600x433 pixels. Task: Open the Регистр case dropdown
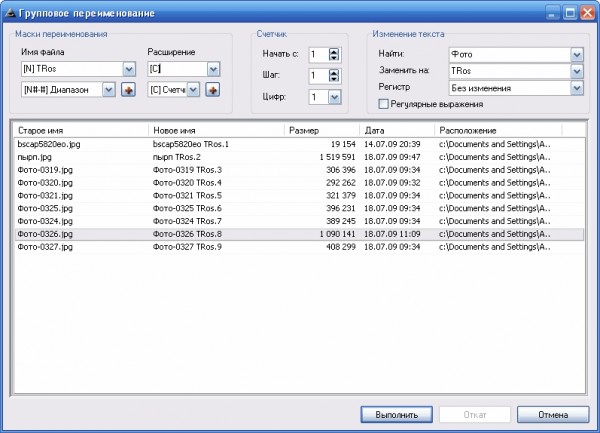click(577, 88)
